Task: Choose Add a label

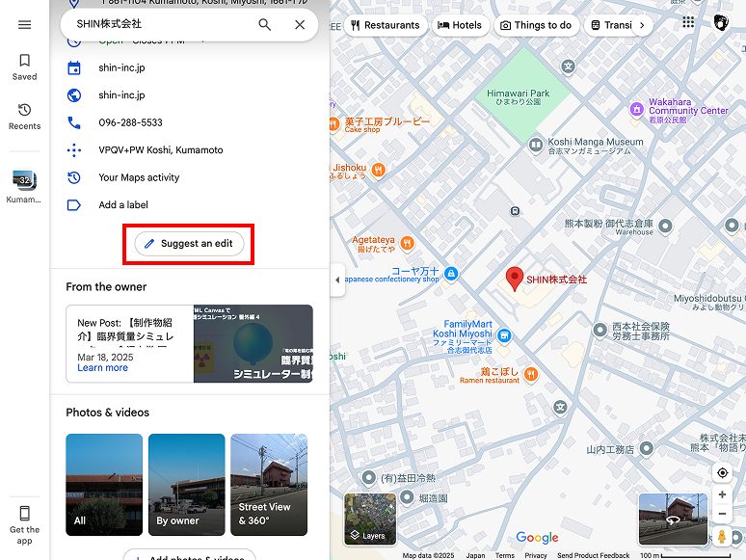Action: click(x=123, y=205)
